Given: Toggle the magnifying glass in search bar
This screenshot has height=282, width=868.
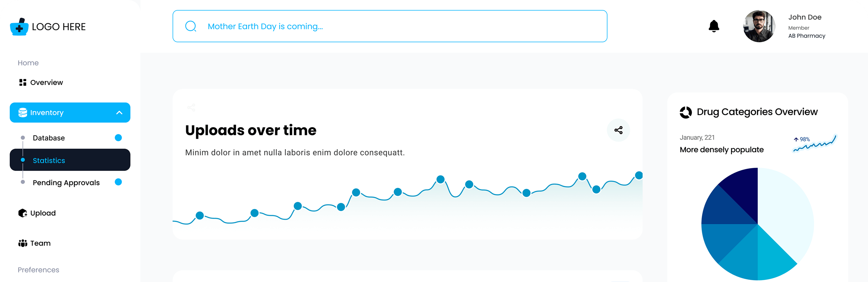Looking at the screenshot, I should [x=191, y=26].
